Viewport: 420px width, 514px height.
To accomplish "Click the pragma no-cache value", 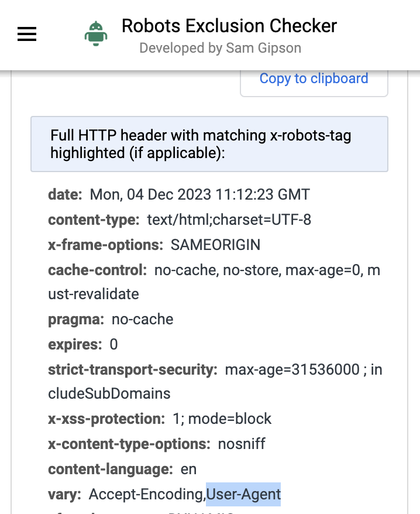I will 142,319.
